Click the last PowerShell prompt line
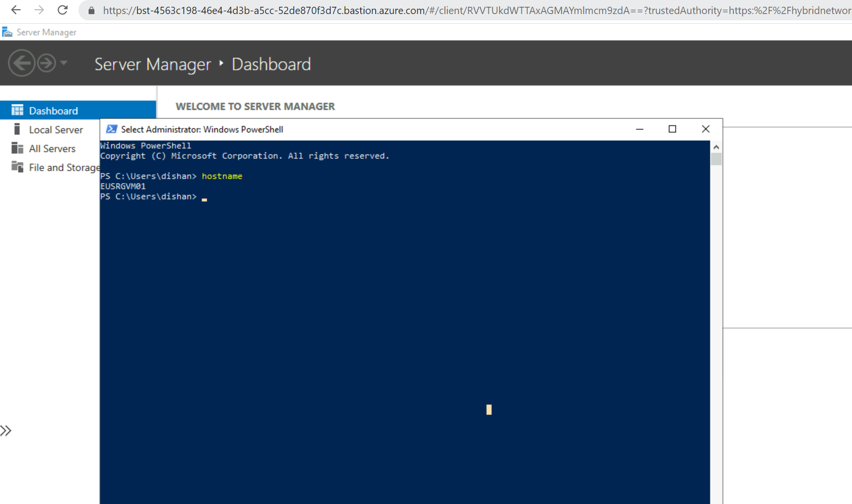Image resolution: width=852 pixels, height=504 pixels. pyautogui.click(x=154, y=196)
